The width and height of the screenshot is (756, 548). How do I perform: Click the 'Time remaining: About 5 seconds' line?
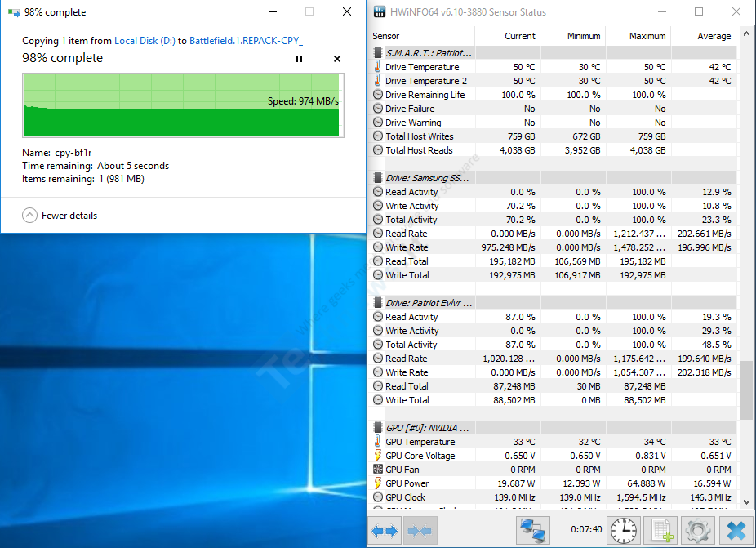click(96, 166)
